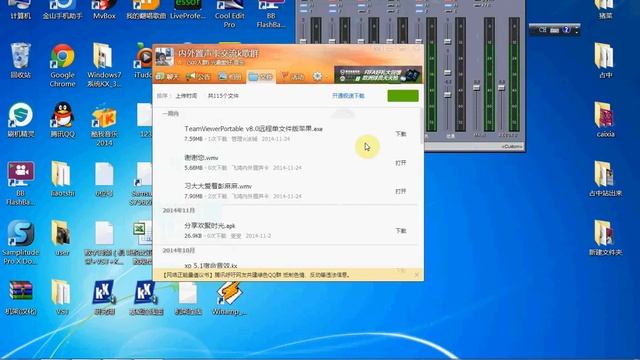
Task: Launch the LiveProfessor desktop shortcut
Action: pos(188,10)
